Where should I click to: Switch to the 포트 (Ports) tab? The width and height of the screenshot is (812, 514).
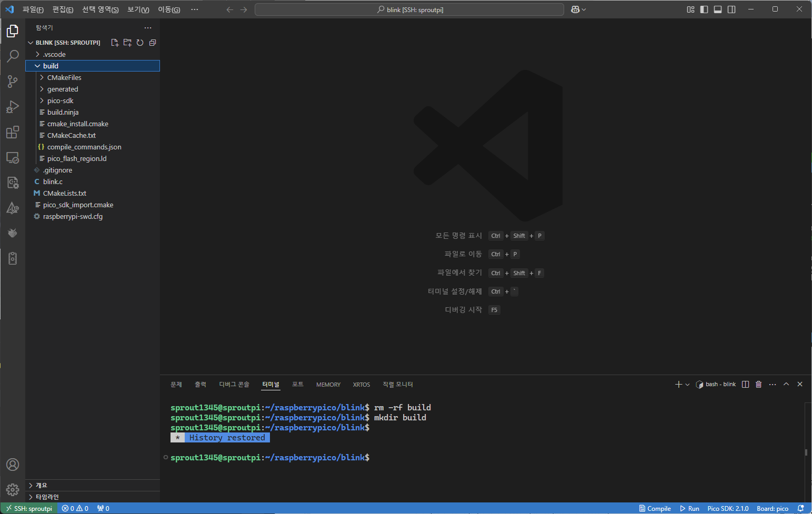(298, 385)
